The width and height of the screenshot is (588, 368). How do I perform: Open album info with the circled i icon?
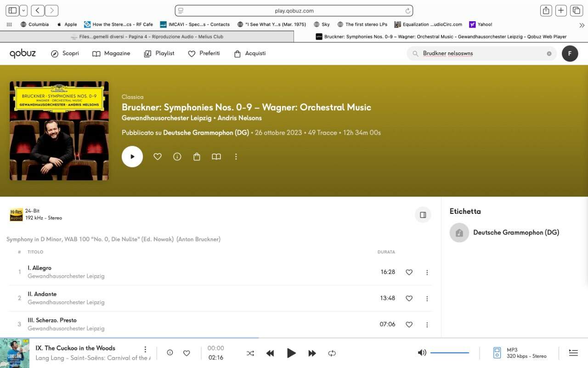[x=177, y=157]
